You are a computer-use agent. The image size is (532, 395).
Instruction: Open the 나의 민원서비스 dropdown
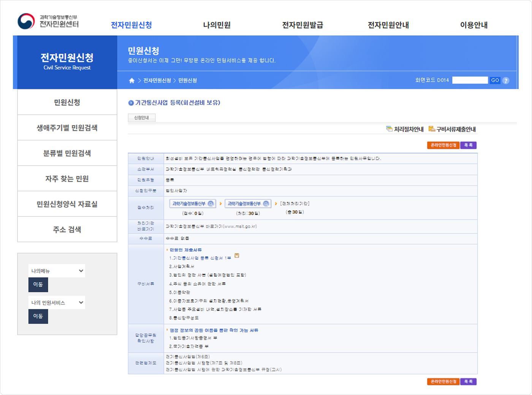[57, 303]
